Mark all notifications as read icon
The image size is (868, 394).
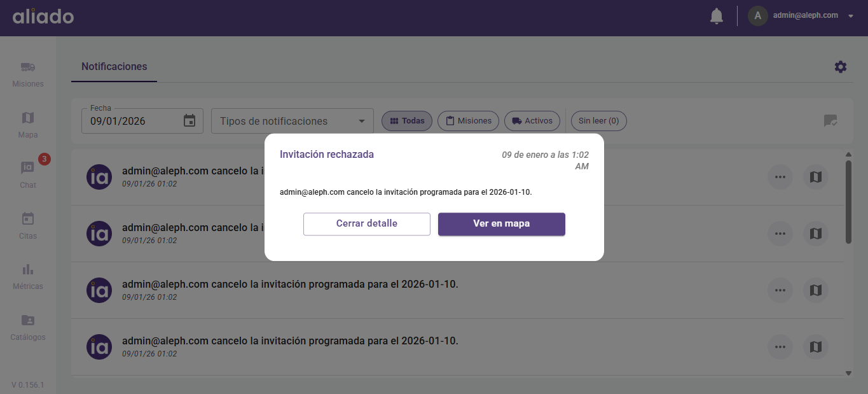[830, 120]
